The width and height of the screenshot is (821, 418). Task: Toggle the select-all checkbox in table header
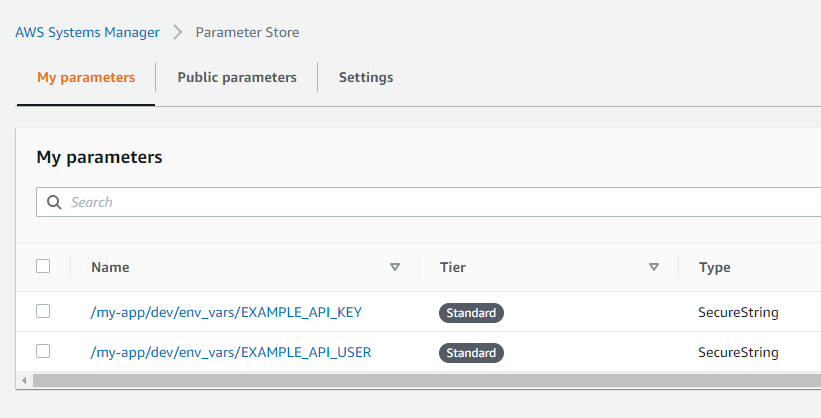tap(43, 266)
